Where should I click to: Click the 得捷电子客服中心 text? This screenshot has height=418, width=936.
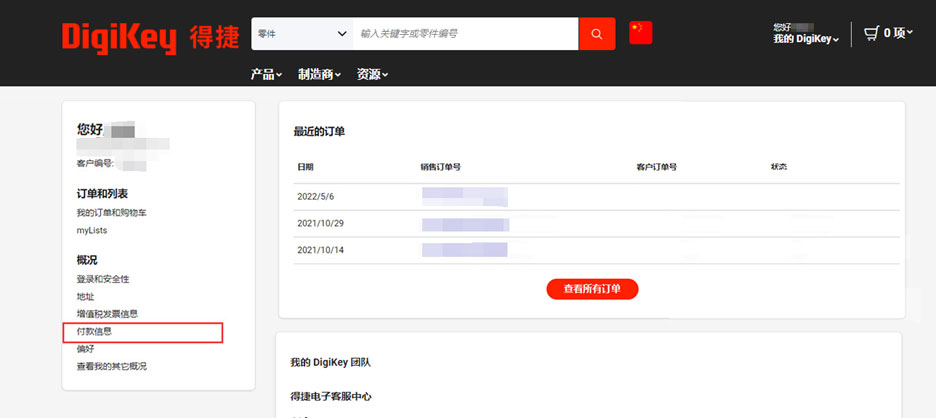coord(331,397)
